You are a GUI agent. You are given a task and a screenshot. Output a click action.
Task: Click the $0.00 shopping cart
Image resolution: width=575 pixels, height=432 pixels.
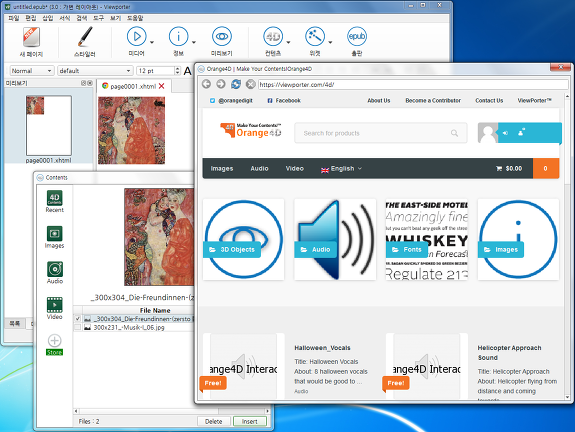pyautogui.click(x=509, y=168)
